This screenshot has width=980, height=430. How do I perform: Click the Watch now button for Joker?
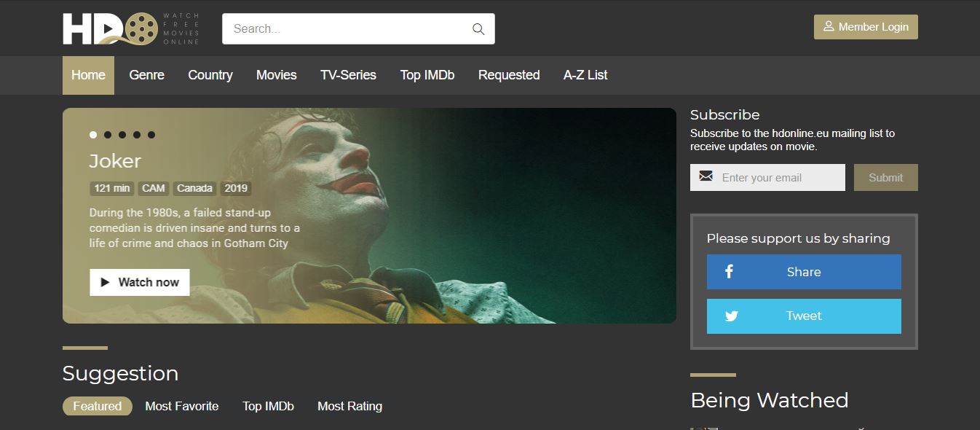click(x=140, y=282)
